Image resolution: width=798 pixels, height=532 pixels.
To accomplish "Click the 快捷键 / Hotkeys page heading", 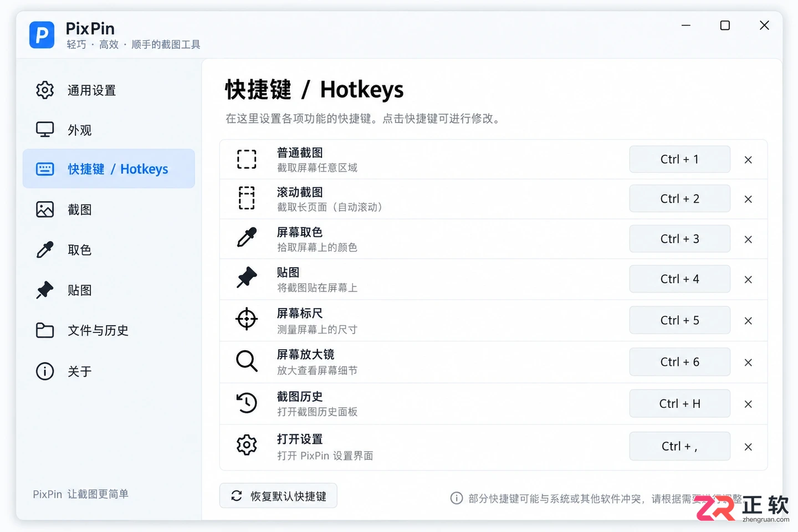I will click(x=314, y=89).
